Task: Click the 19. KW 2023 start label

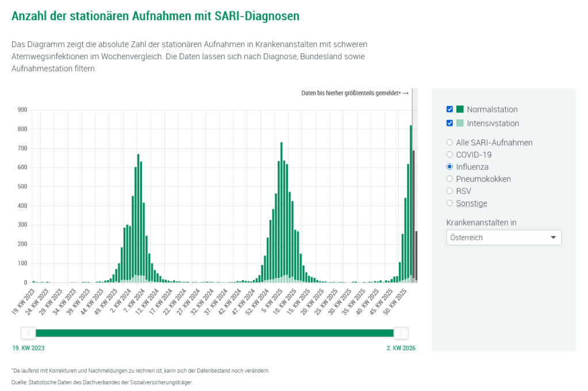Action: [x=28, y=348]
